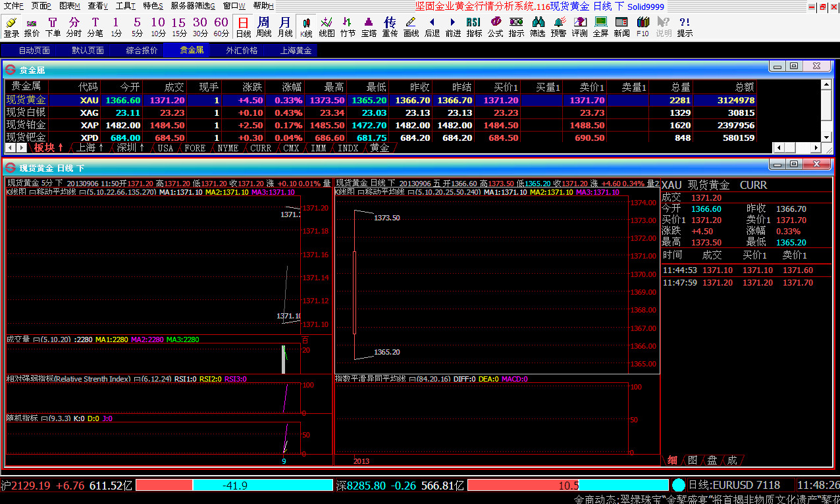The width and height of the screenshot is (840, 504).
Task: Select the 自动页面 page tab
Action: point(34,50)
